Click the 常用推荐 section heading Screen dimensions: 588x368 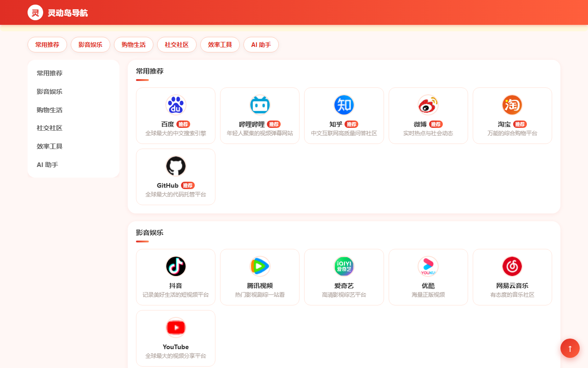(150, 71)
